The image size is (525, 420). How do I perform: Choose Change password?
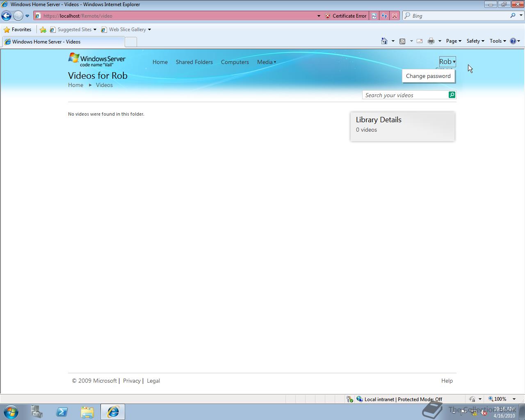(428, 76)
